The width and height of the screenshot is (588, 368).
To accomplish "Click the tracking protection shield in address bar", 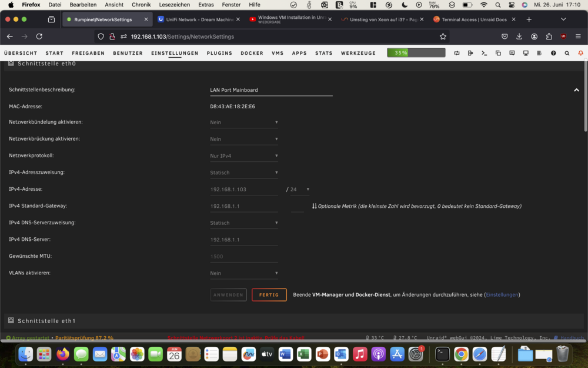I will coord(101,37).
